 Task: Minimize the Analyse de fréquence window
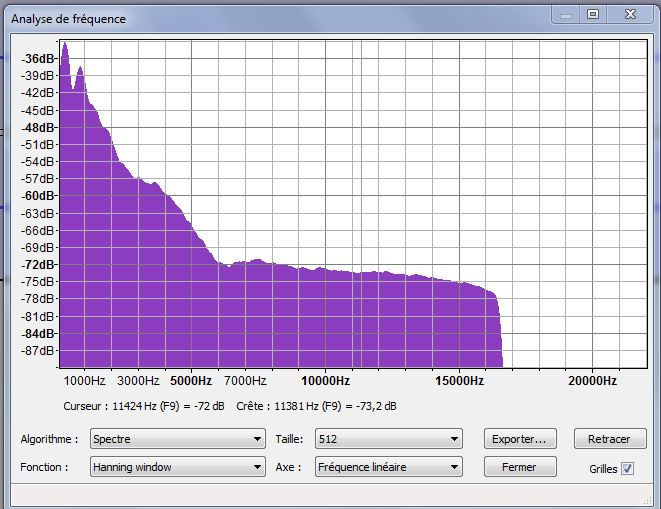pos(565,14)
